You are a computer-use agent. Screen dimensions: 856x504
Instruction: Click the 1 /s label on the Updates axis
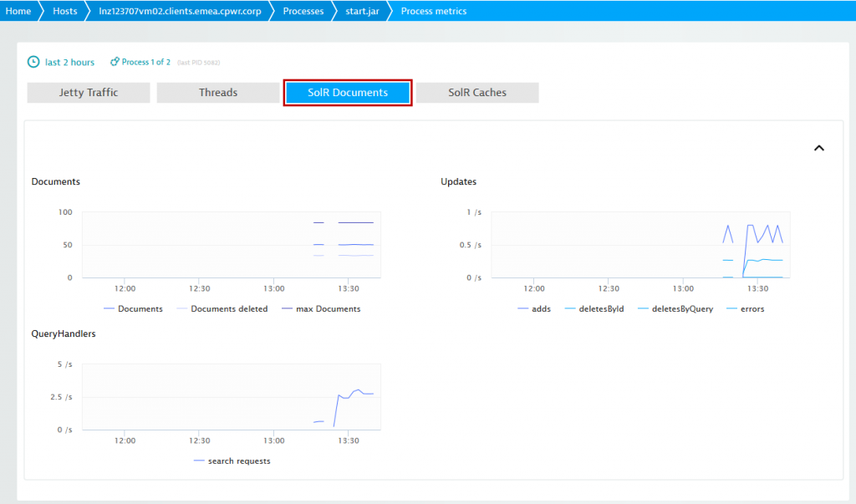474,211
